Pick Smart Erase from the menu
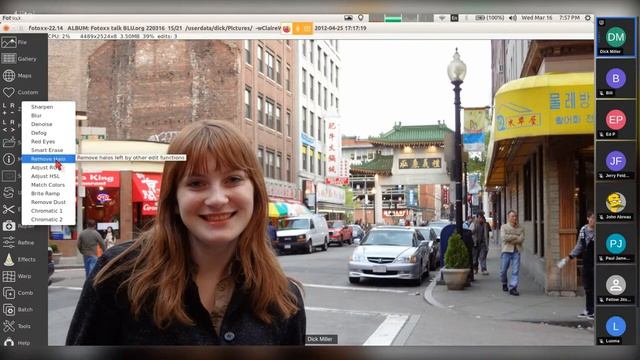This screenshot has width=640, height=360. 48,150
